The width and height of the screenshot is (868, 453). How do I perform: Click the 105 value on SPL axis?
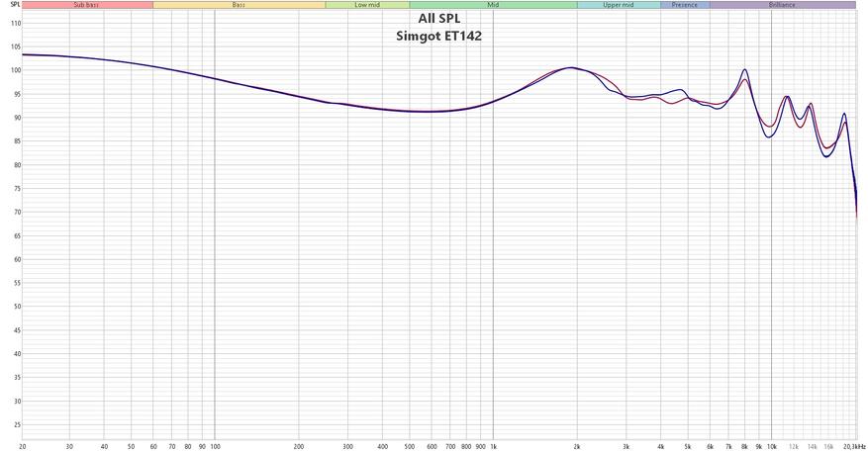[16, 47]
